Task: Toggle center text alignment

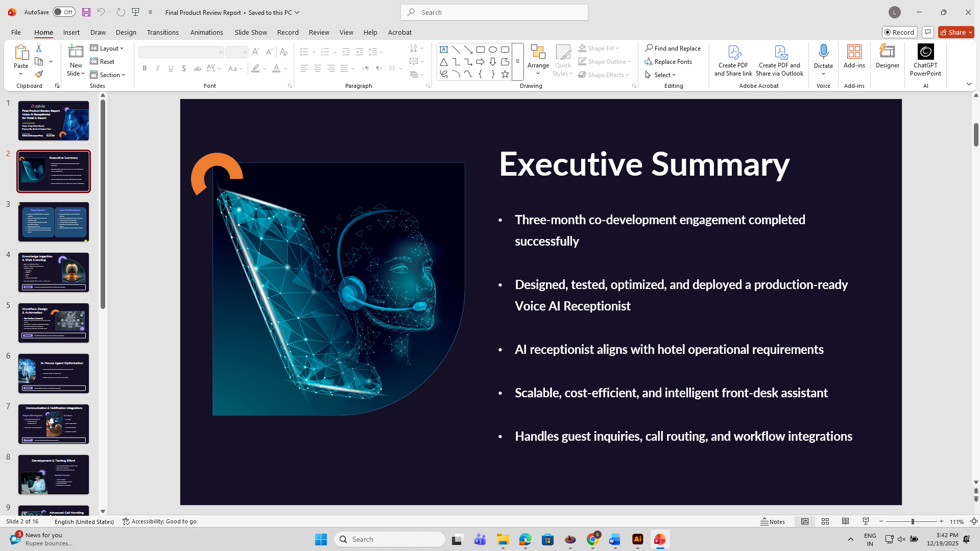Action: [318, 68]
